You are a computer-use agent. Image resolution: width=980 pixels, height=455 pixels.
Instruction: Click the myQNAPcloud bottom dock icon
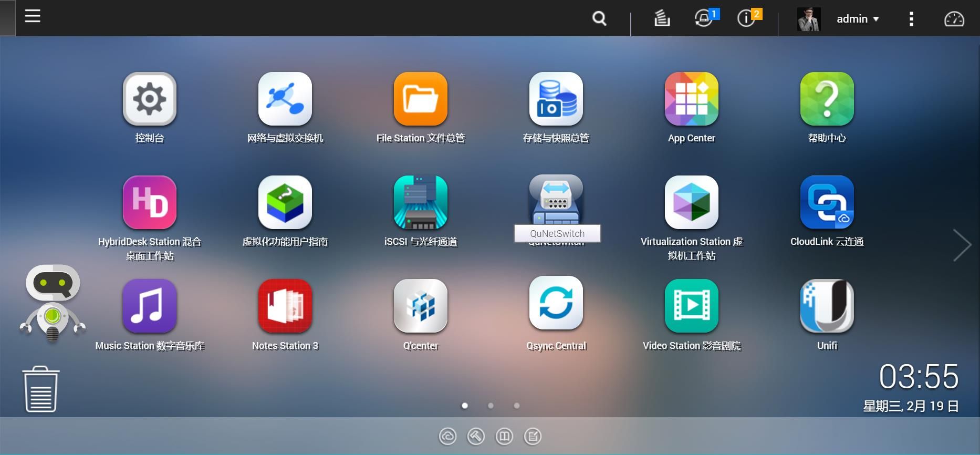pos(447,436)
